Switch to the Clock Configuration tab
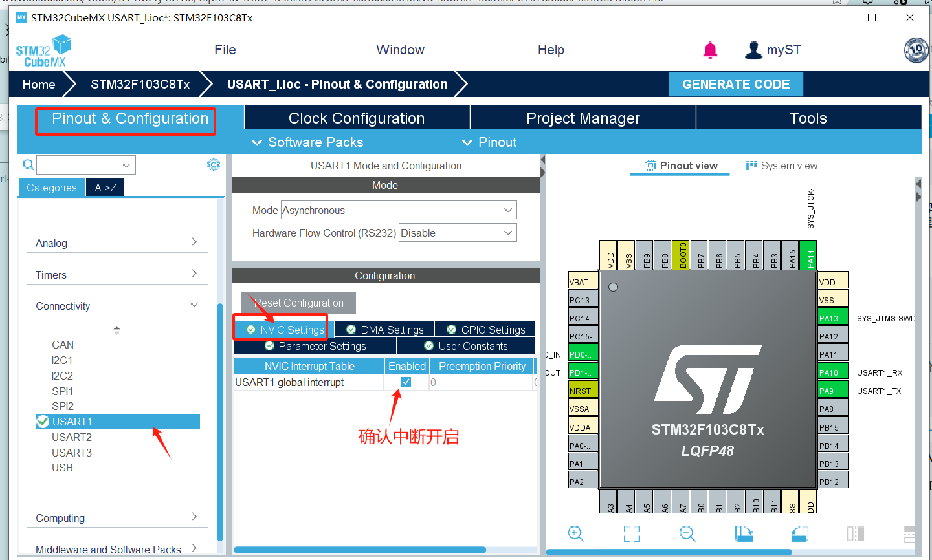 357,118
